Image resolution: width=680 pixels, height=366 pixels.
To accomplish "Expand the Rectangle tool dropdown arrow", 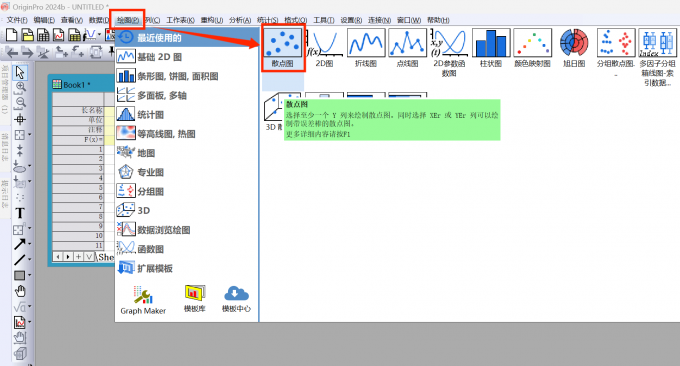I will [x=29, y=275].
